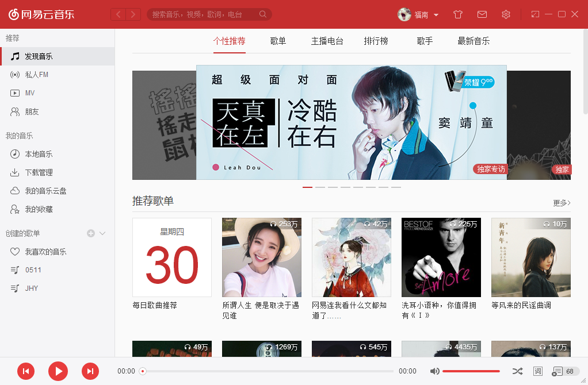The width and height of the screenshot is (588, 385).
Task: Add a new playlist with plus icon
Action: pos(91,233)
